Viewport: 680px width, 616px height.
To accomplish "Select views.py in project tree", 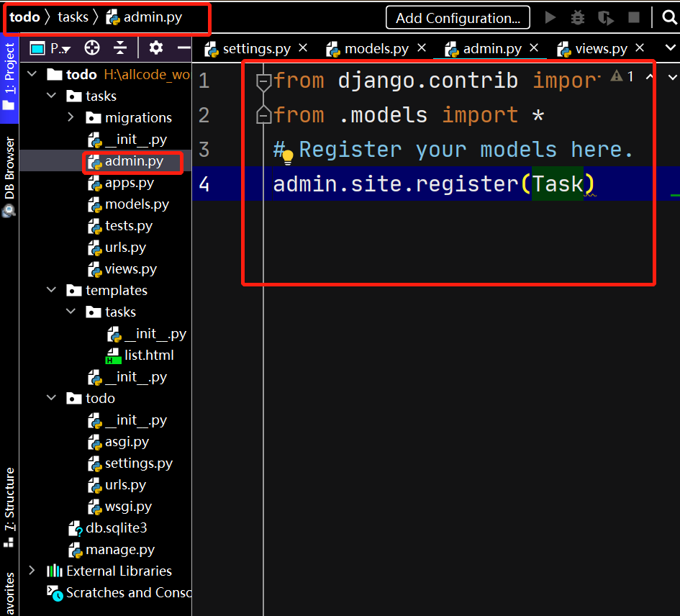I will point(122,269).
